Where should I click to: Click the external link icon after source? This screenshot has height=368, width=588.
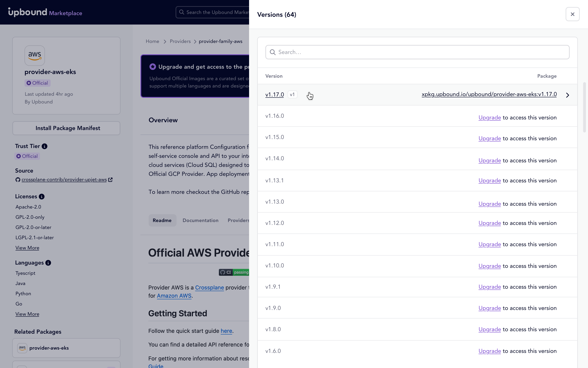pos(110,180)
